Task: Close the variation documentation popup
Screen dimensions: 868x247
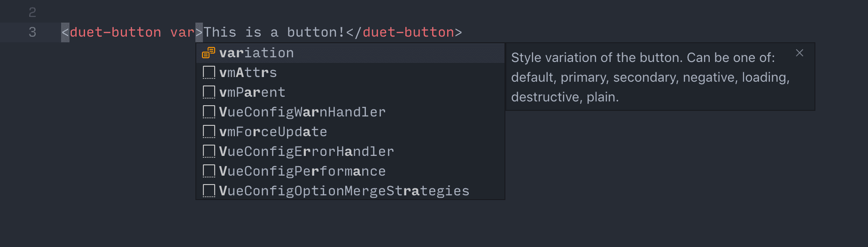Action: click(799, 53)
